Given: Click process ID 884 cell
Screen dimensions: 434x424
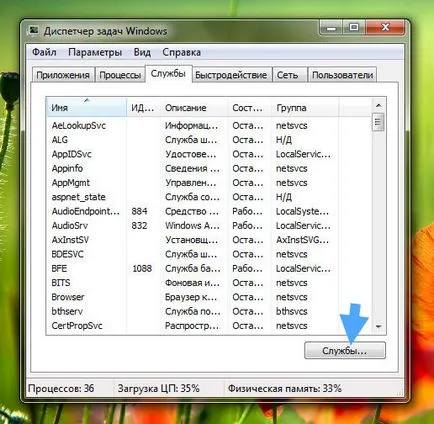Looking at the screenshot, I should pos(139,212).
